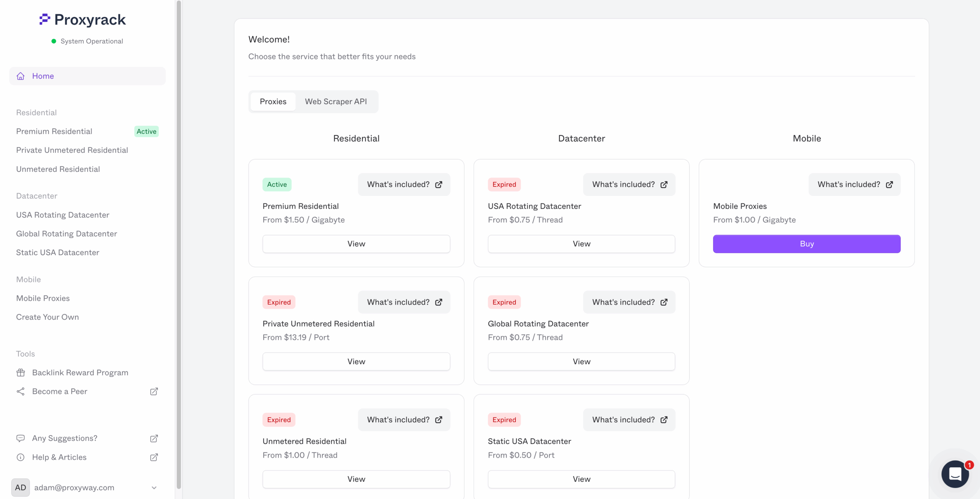Image resolution: width=980 pixels, height=499 pixels.
Task: Switch to the Web Scraper API tab
Action: pyautogui.click(x=336, y=101)
